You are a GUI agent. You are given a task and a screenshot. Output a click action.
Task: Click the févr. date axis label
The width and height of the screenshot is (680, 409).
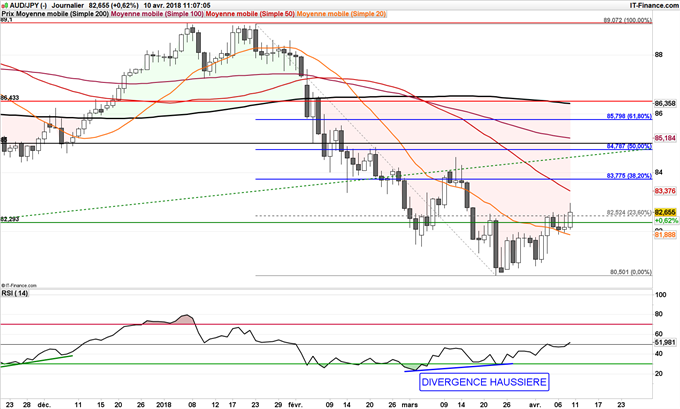[296, 405]
